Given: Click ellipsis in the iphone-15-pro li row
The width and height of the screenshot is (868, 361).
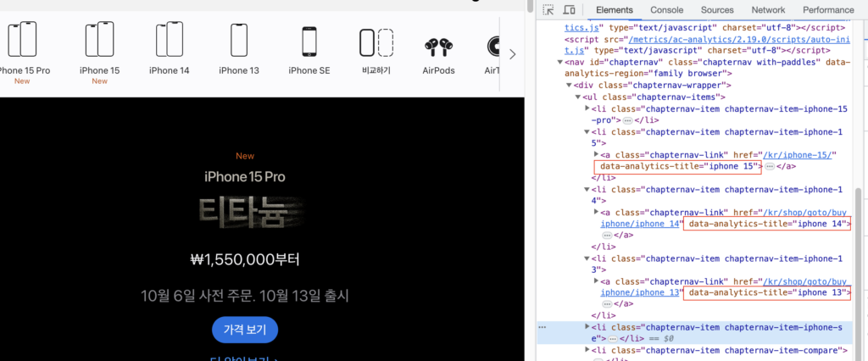Looking at the screenshot, I should [627, 120].
